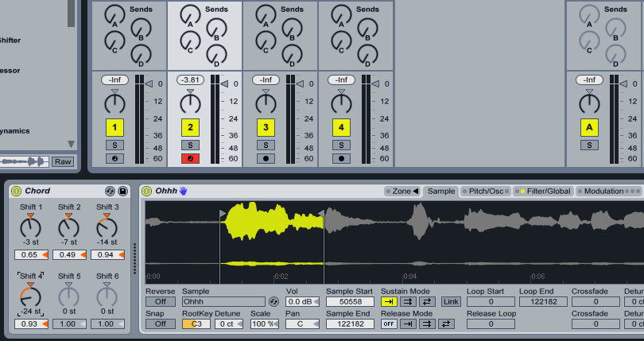
Task: Select Release Mode back-and-forth loop icon
Action: pyautogui.click(x=446, y=324)
